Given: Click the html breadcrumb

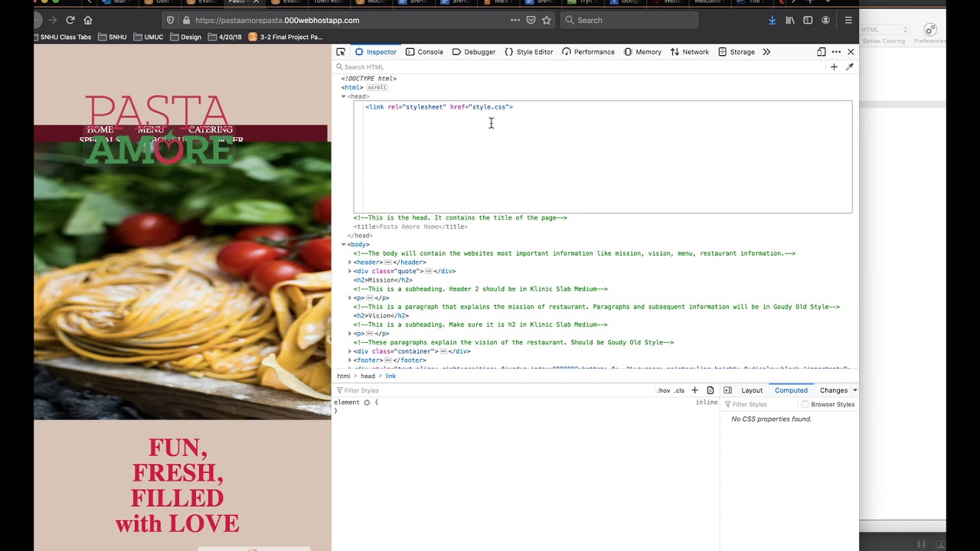Looking at the screenshot, I should (344, 377).
